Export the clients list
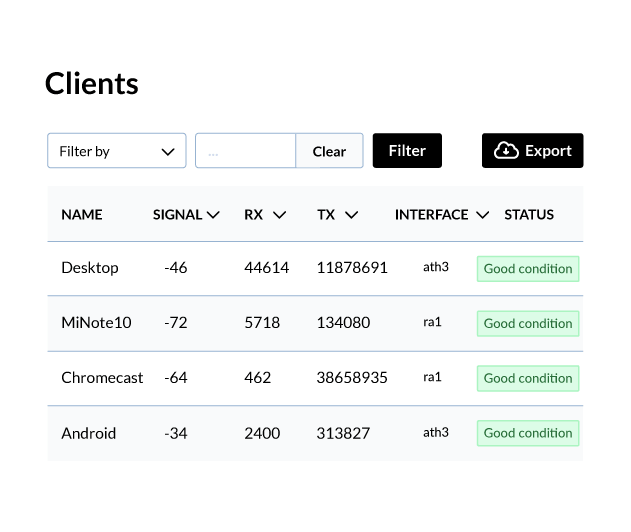This screenshot has width=631, height=532. coord(532,151)
